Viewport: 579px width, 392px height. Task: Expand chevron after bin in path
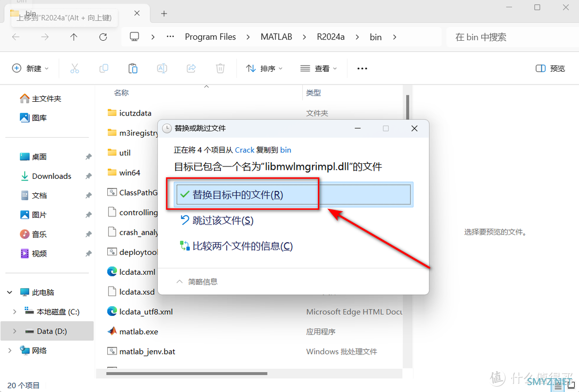(x=395, y=37)
